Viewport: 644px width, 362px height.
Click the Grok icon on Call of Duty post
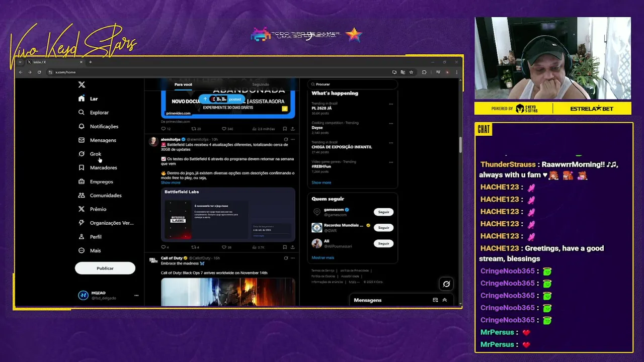tap(286, 258)
